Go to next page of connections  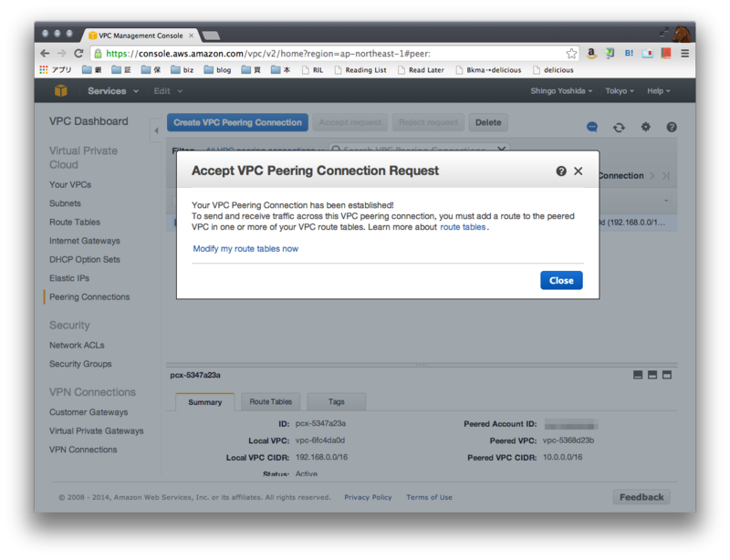coord(652,176)
